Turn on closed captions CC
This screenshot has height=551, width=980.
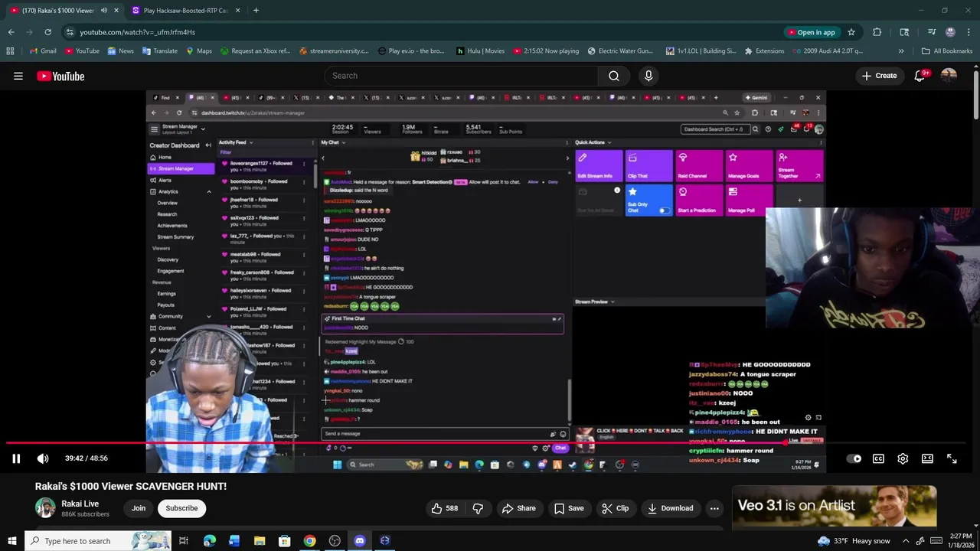(x=878, y=458)
